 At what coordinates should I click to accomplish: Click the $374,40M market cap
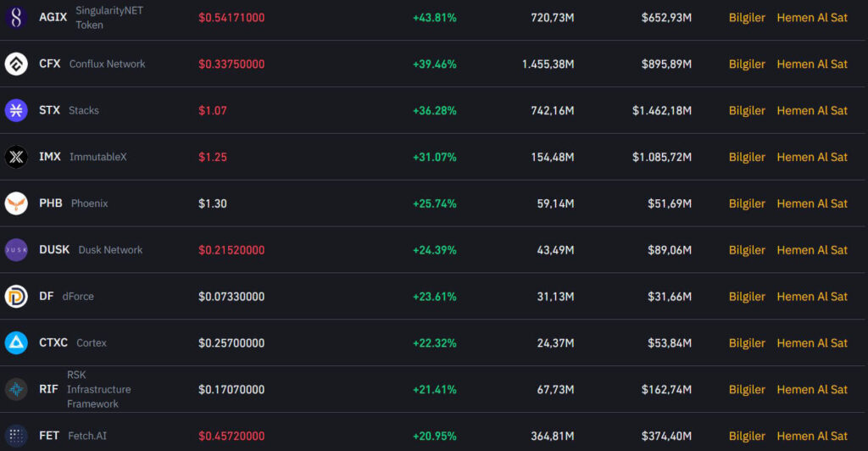[666, 436]
